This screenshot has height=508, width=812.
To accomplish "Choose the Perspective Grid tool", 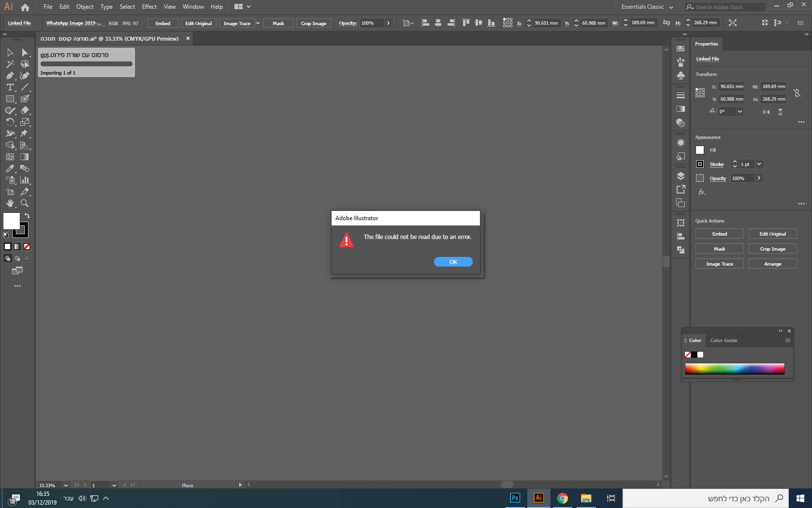I will pyautogui.click(x=25, y=145).
